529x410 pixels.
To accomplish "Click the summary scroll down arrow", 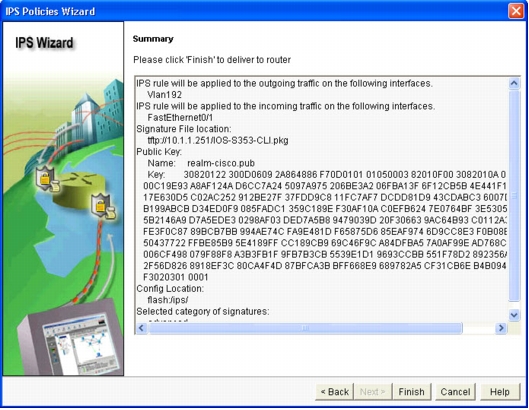I will [514, 315].
